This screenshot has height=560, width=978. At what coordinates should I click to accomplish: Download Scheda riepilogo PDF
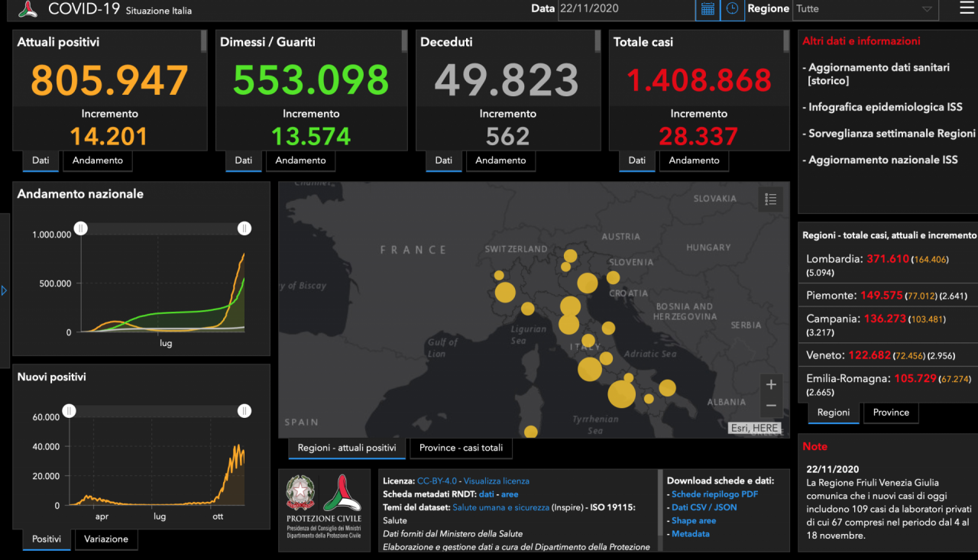[x=714, y=494]
